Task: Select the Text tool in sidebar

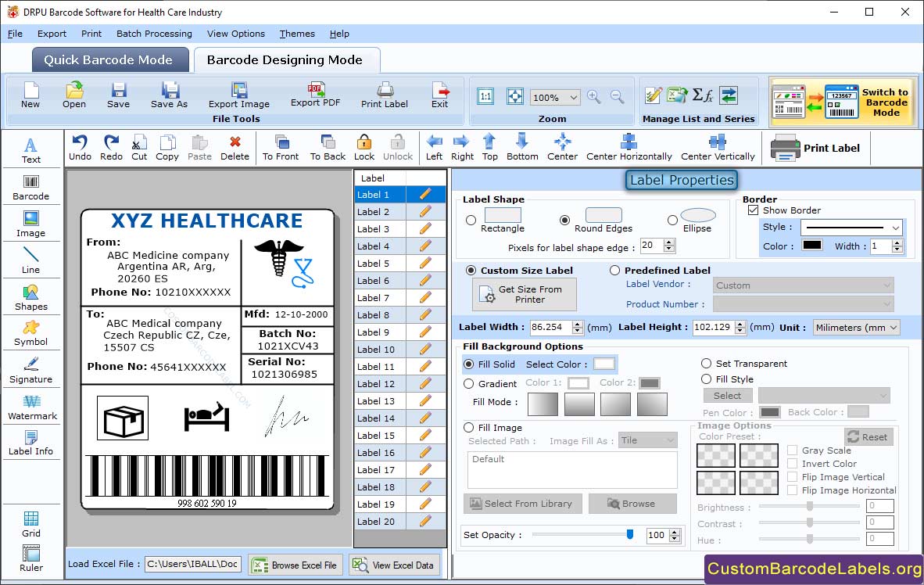Action: tap(30, 150)
